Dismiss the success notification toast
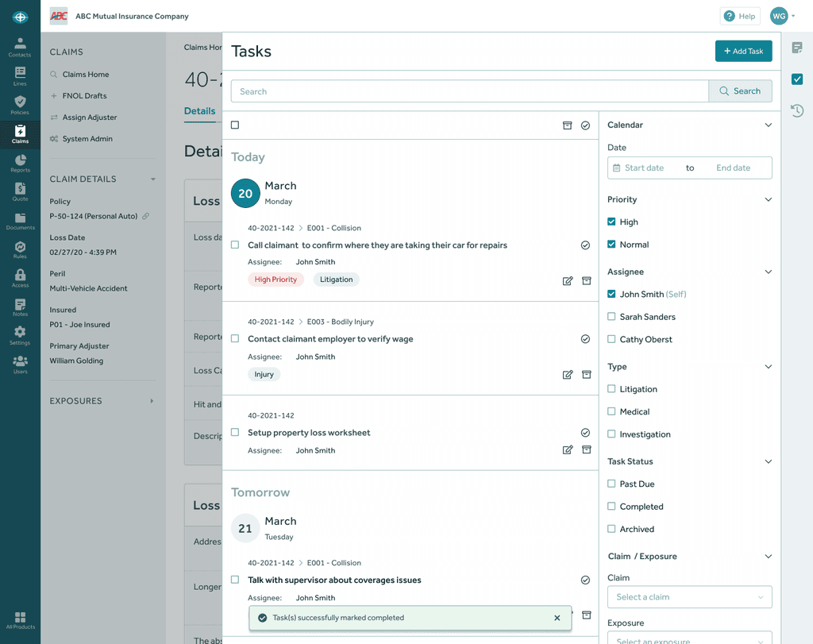 557,618
